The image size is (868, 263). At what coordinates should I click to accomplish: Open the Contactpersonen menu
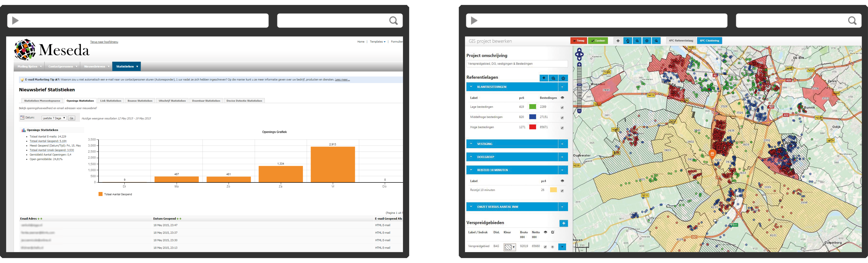tap(62, 66)
